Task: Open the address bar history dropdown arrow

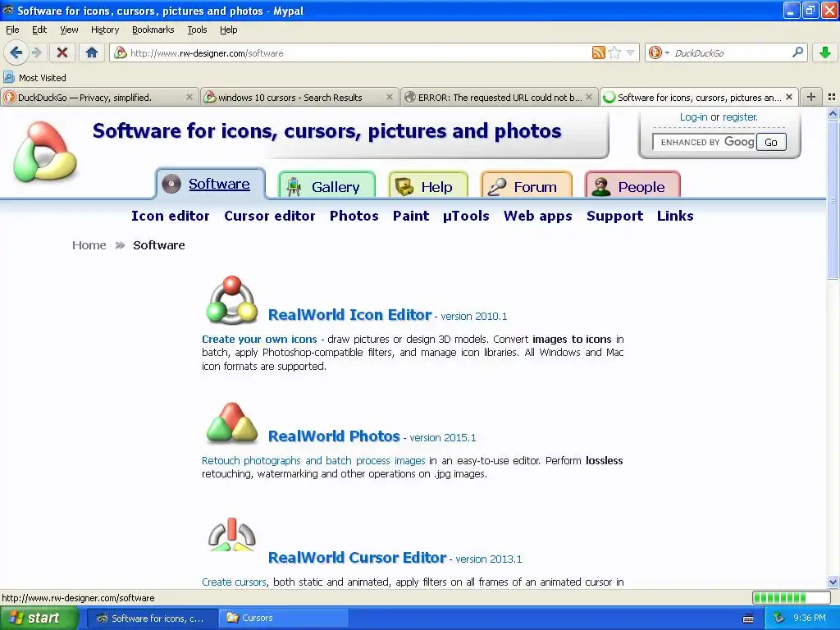Action: click(631, 52)
